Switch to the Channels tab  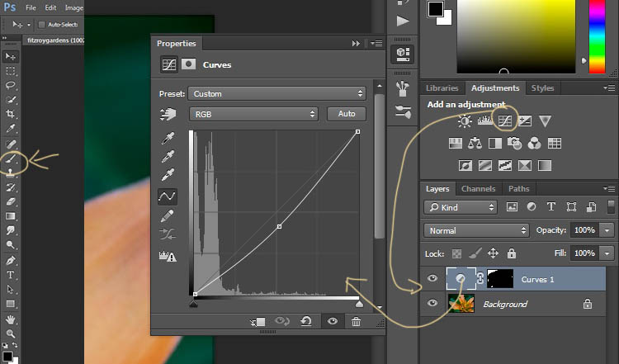click(x=478, y=189)
